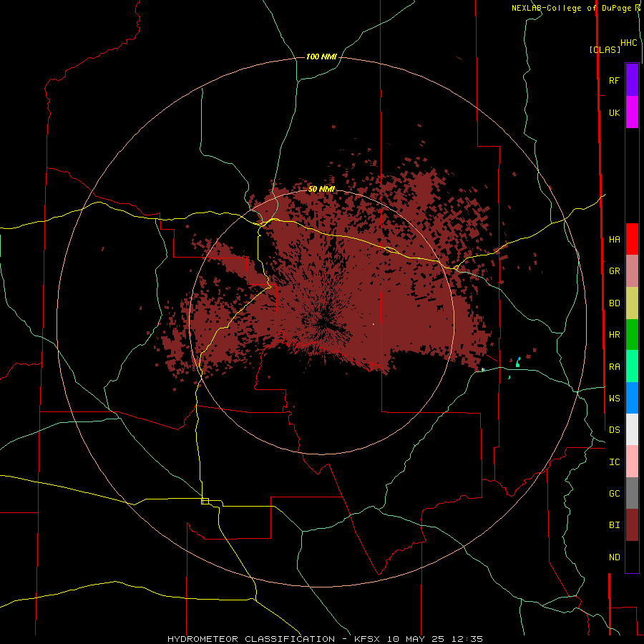Viewport: 644px width, 644px height.
Task: Click the BI legend label
Action: click(x=614, y=525)
